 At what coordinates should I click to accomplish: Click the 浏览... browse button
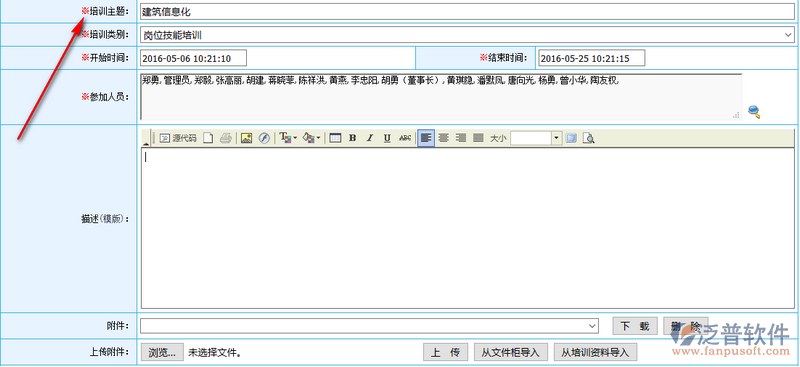(162, 352)
